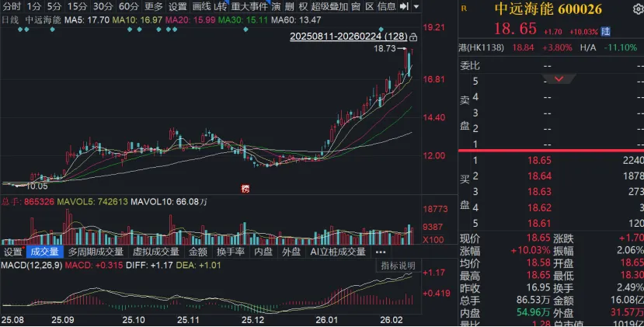Open the volume indicator 设置 button

click(x=12, y=252)
